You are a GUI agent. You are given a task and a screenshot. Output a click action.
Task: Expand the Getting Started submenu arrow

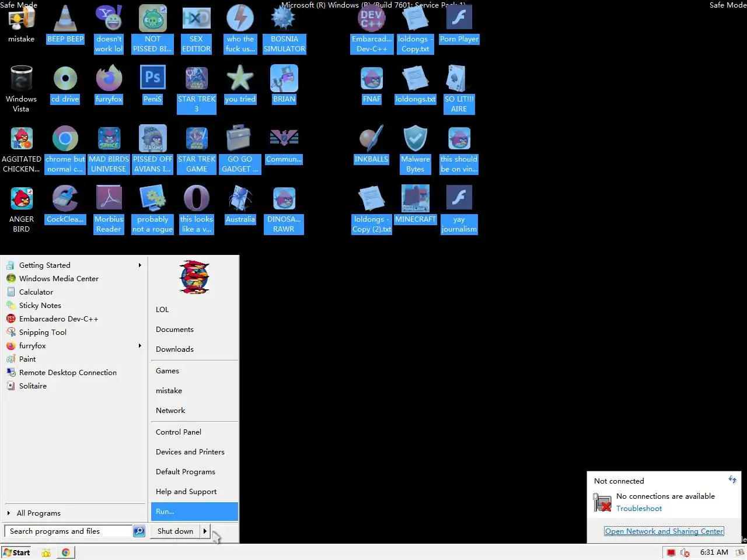[139, 265]
